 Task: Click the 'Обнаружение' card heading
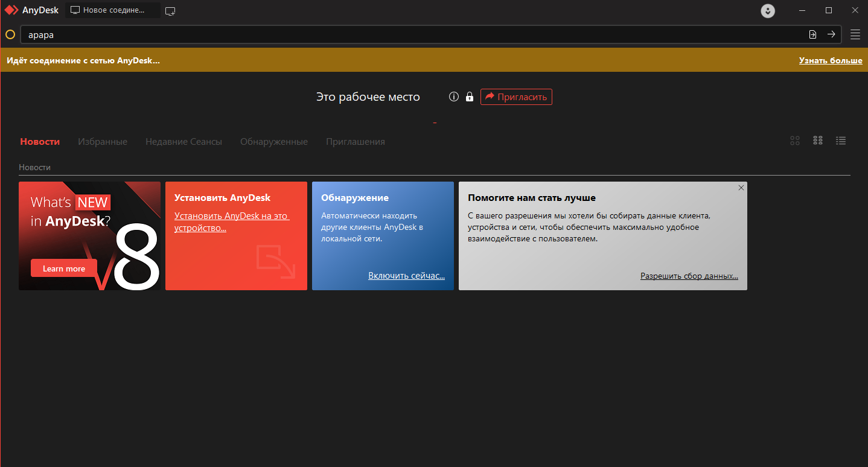[355, 197]
